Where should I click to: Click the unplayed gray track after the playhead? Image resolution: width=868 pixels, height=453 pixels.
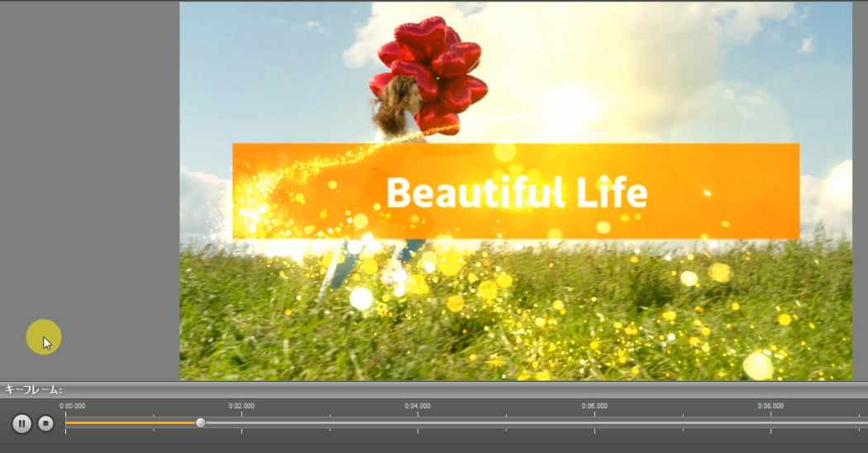(496, 422)
